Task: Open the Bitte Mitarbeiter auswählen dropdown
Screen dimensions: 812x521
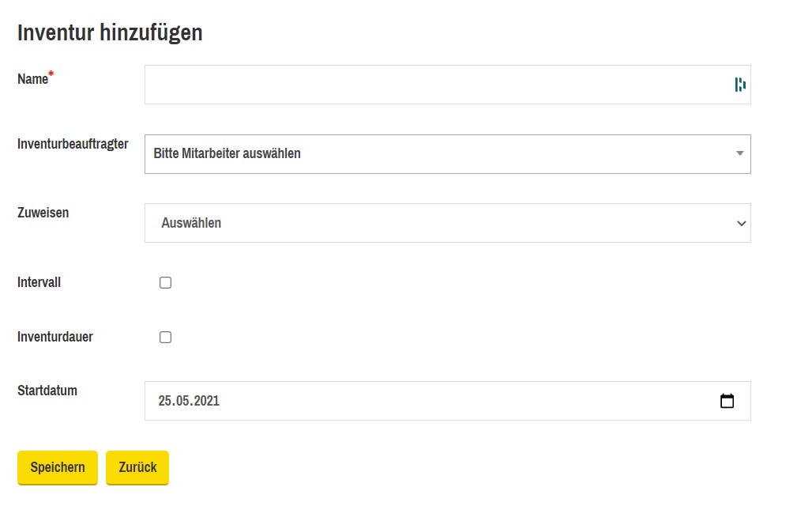Action: (x=447, y=154)
